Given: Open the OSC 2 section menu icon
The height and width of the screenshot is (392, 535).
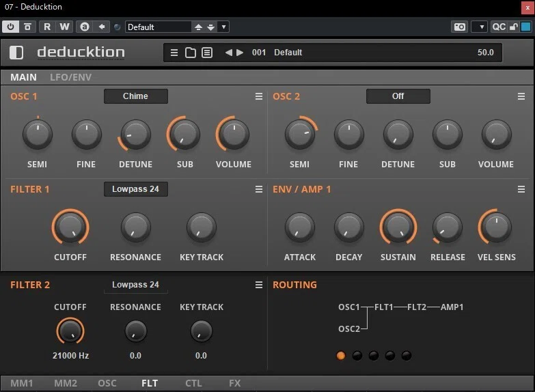Looking at the screenshot, I should click(521, 96).
